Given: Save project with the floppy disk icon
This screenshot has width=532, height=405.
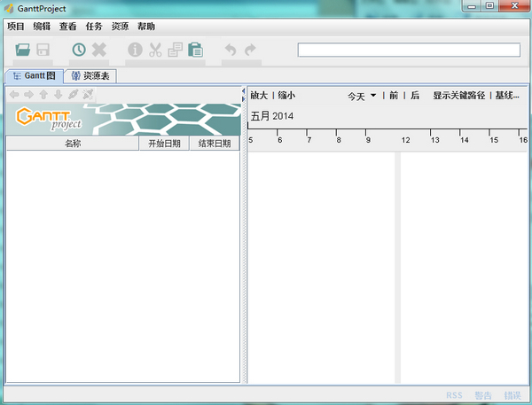Looking at the screenshot, I should tap(43, 50).
